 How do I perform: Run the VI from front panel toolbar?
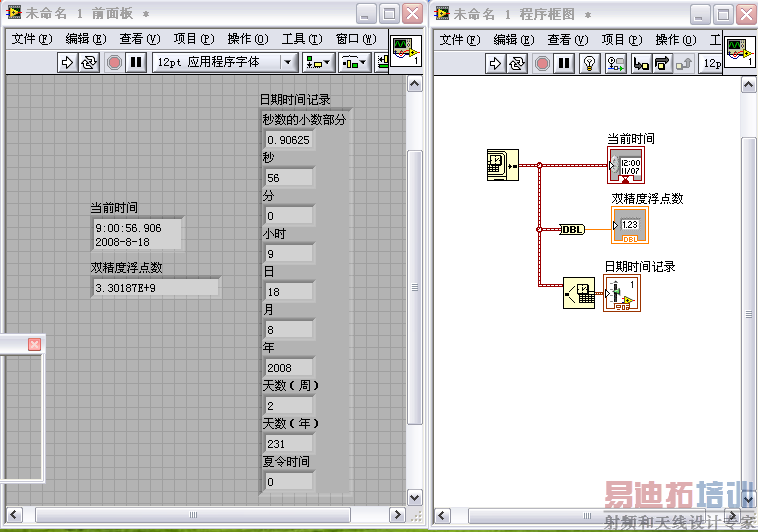tap(67, 62)
